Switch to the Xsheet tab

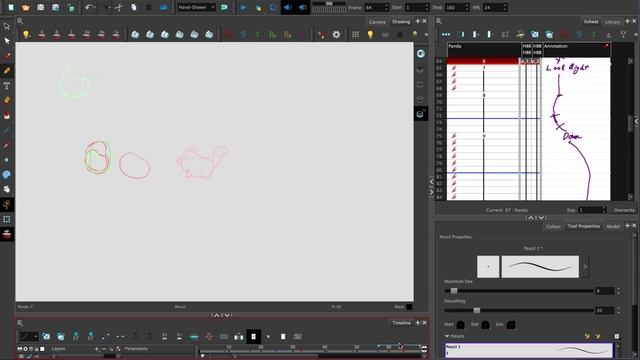click(591, 22)
